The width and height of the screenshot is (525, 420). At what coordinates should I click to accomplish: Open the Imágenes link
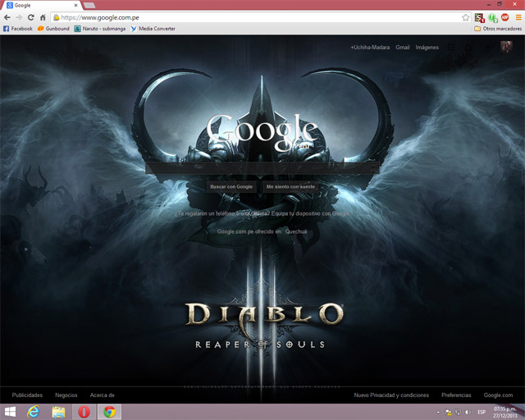427,48
